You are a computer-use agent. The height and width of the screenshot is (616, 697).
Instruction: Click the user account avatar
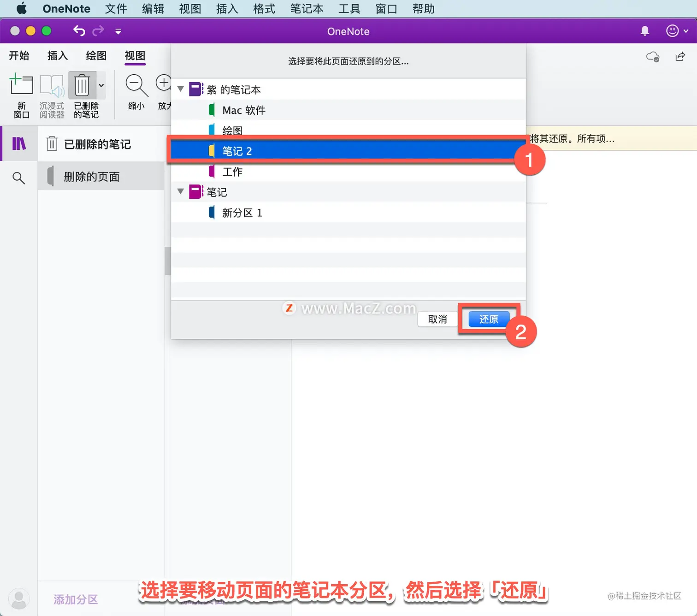(x=19, y=599)
